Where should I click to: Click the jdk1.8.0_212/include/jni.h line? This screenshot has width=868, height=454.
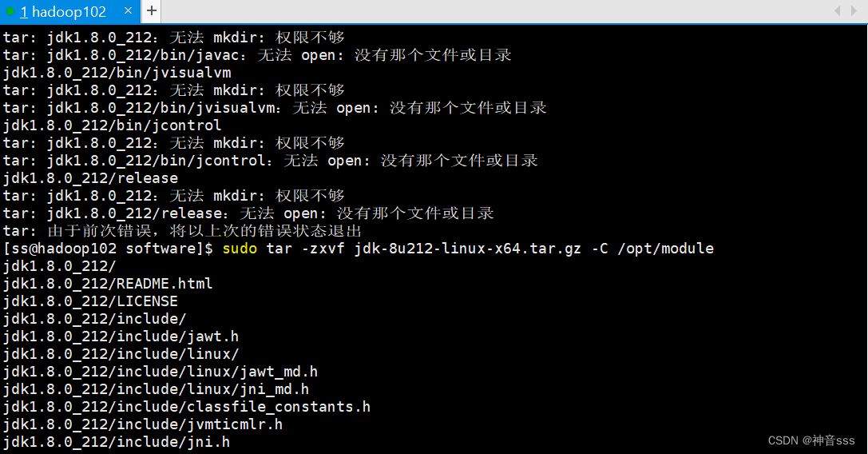[x=117, y=442]
